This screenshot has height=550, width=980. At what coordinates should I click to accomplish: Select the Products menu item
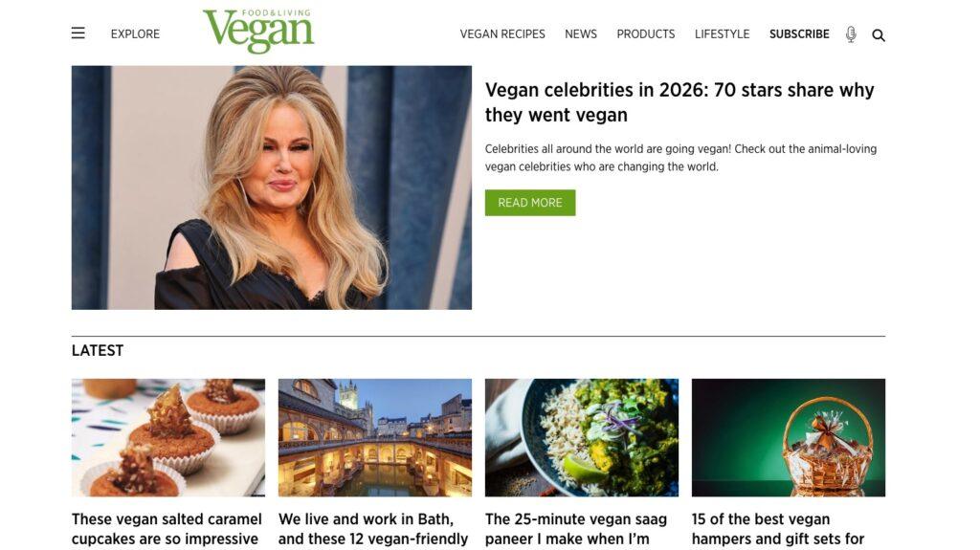pyautogui.click(x=646, y=33)
